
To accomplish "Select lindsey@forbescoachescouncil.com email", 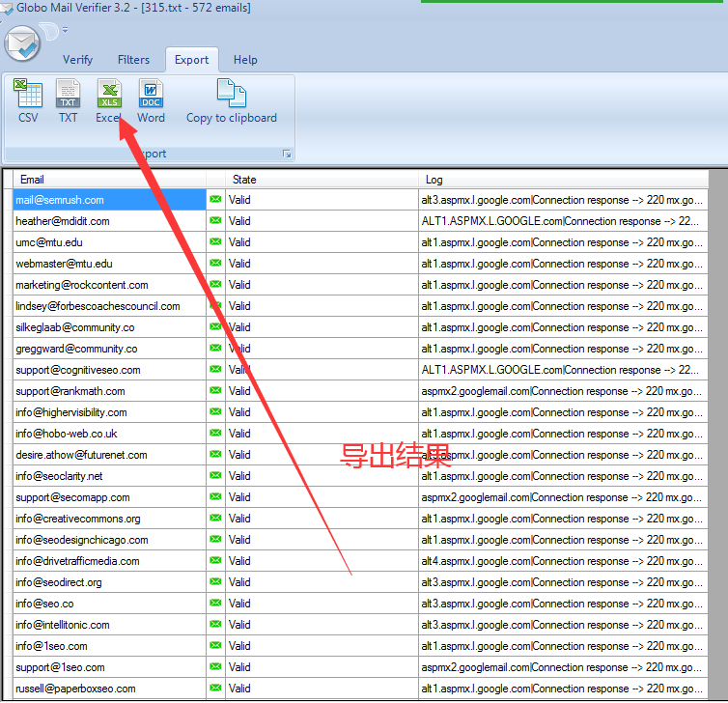I will tap(109, 306).
